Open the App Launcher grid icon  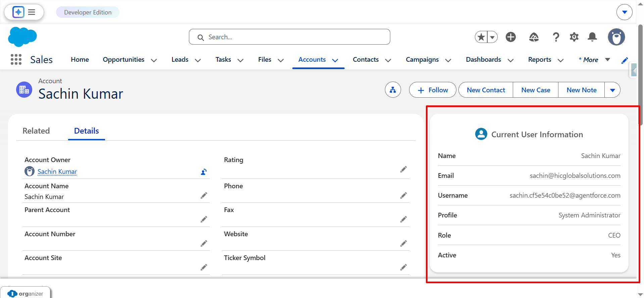tap(16, 59)
